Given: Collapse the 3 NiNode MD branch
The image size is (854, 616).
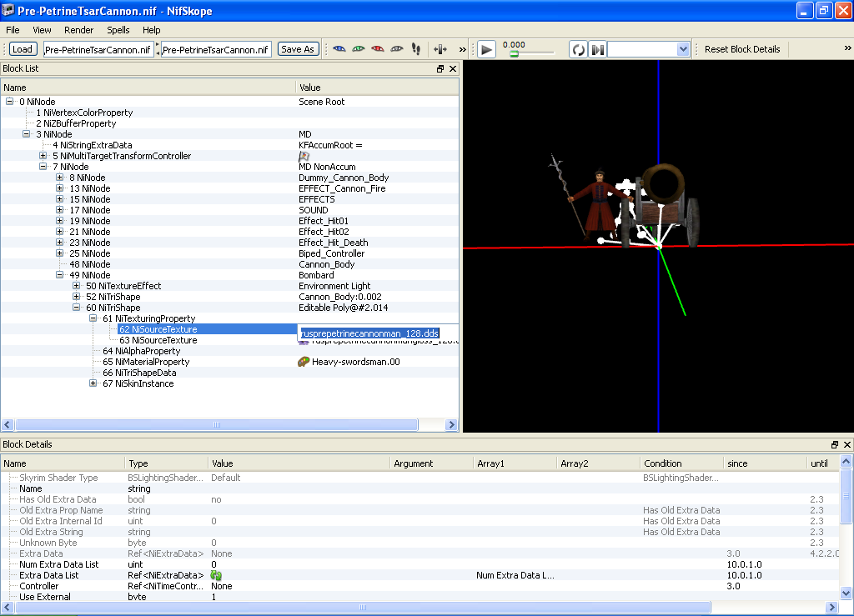Looking at the screenshot, I should coord(26,134).
